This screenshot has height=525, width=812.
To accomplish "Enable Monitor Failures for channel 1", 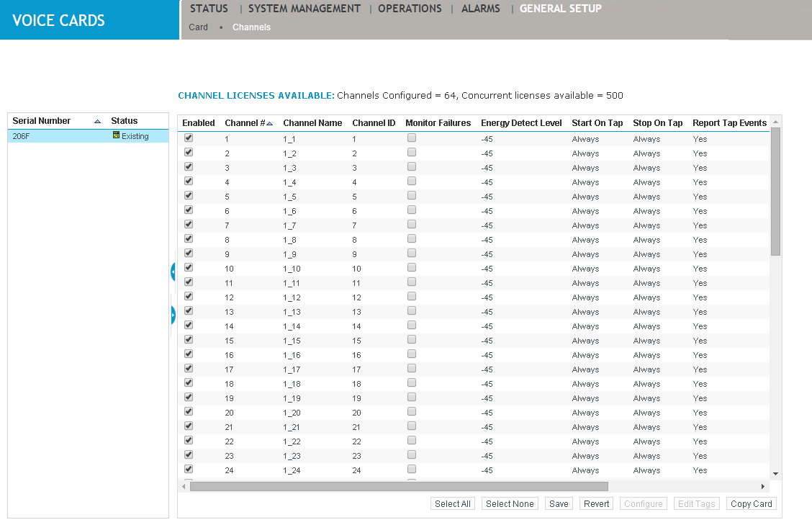I will [x=411, y=138].
